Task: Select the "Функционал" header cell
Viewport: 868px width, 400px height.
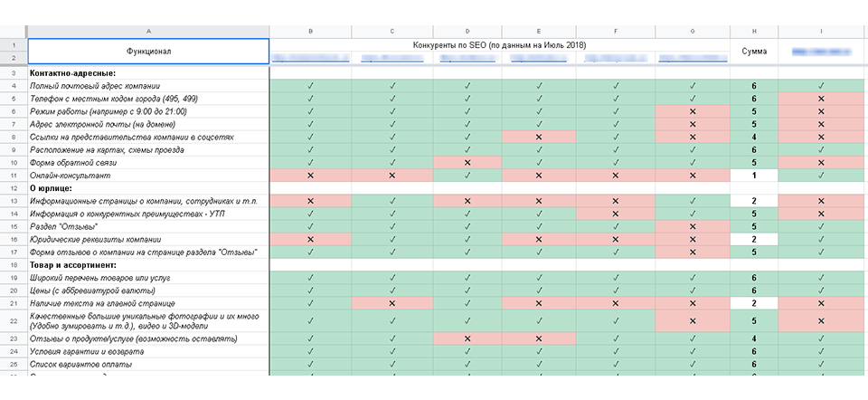Action: point(148,52)
